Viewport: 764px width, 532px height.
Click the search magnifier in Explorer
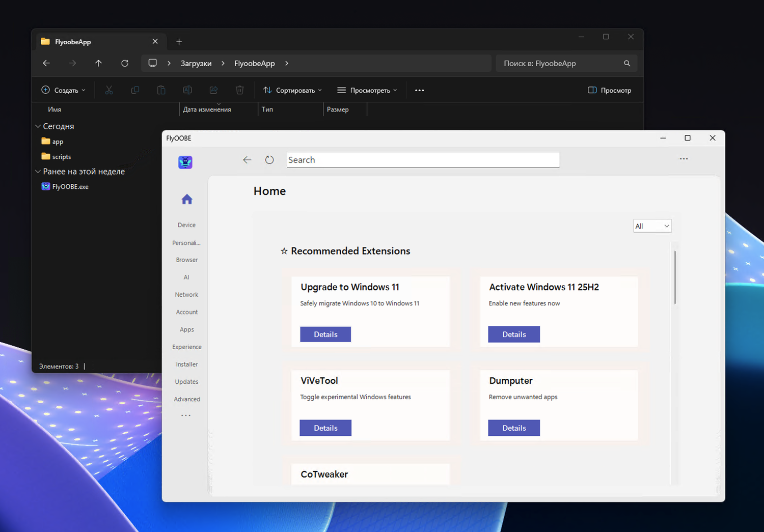coord(627,63)
